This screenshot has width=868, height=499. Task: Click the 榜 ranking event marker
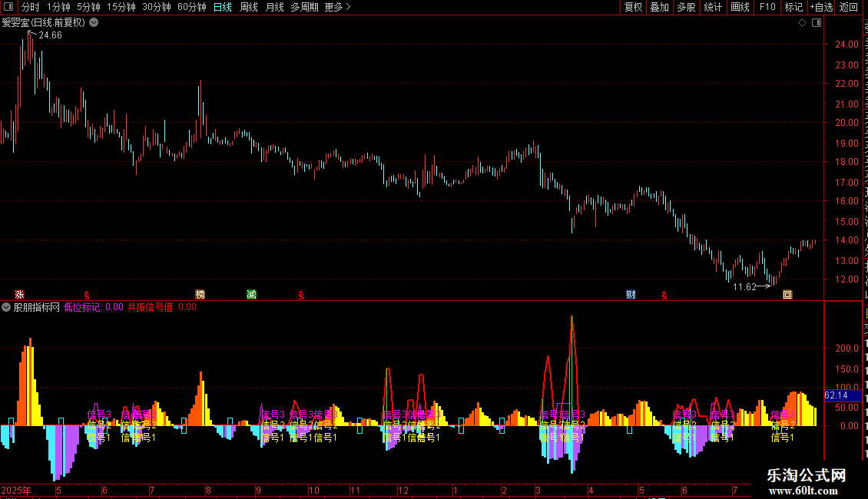click(x=200, y=294)
